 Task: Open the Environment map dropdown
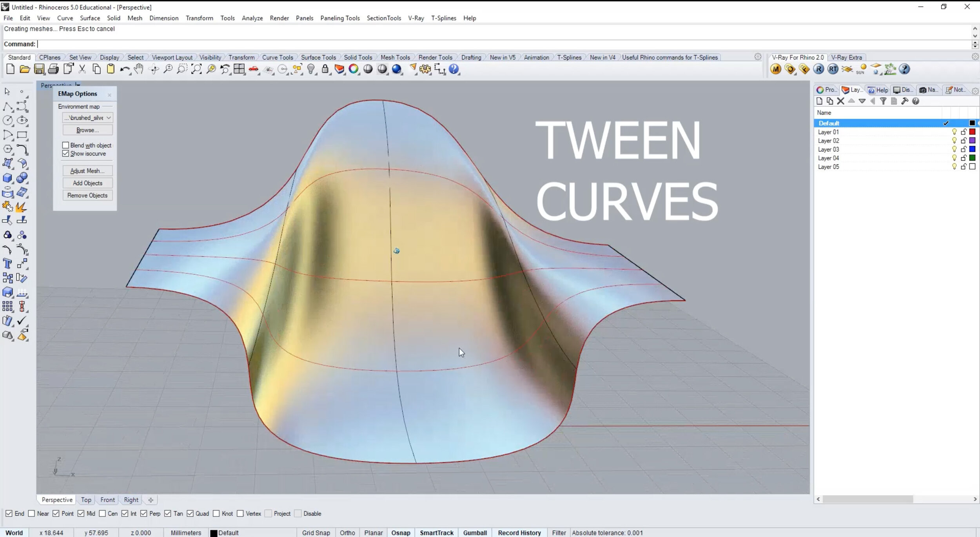pos(87,118)
